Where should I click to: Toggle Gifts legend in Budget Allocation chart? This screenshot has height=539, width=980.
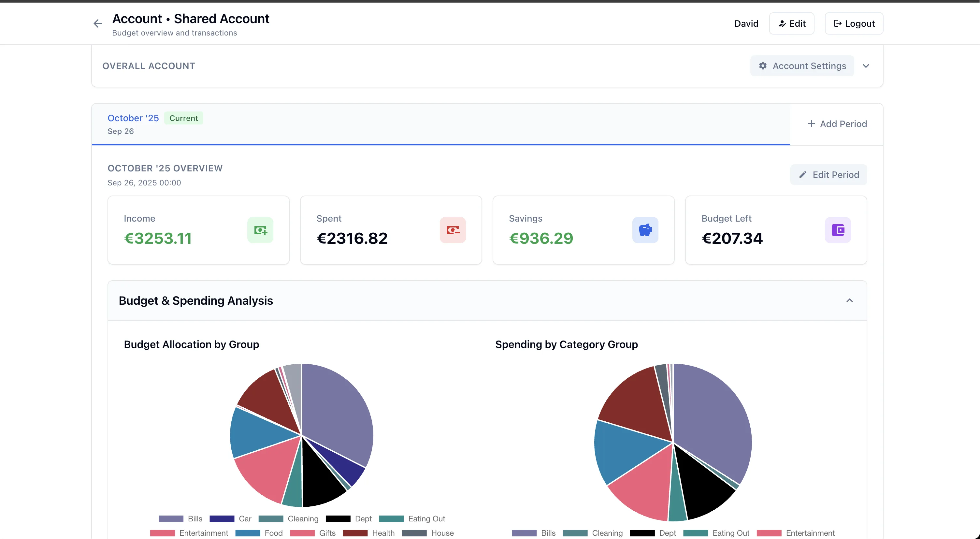point(313,533)
